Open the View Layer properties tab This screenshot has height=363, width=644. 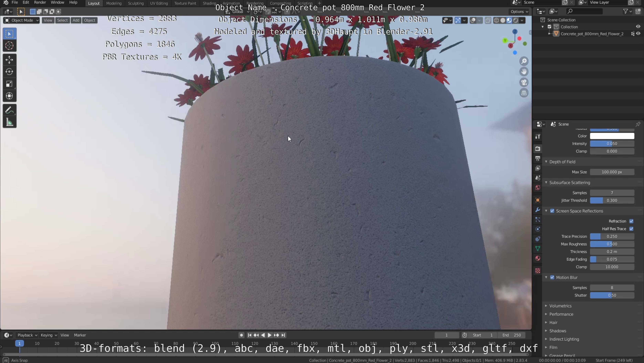(x=538, y=168)
